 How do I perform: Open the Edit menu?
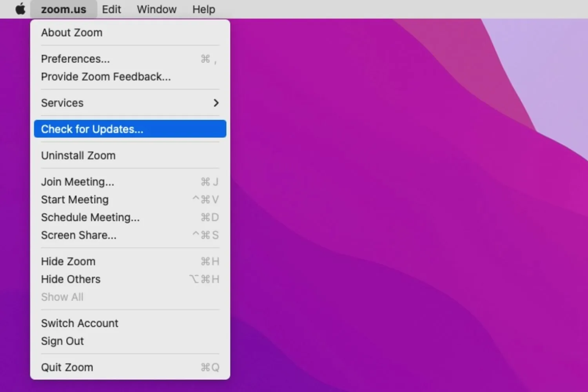click(111, 9)
